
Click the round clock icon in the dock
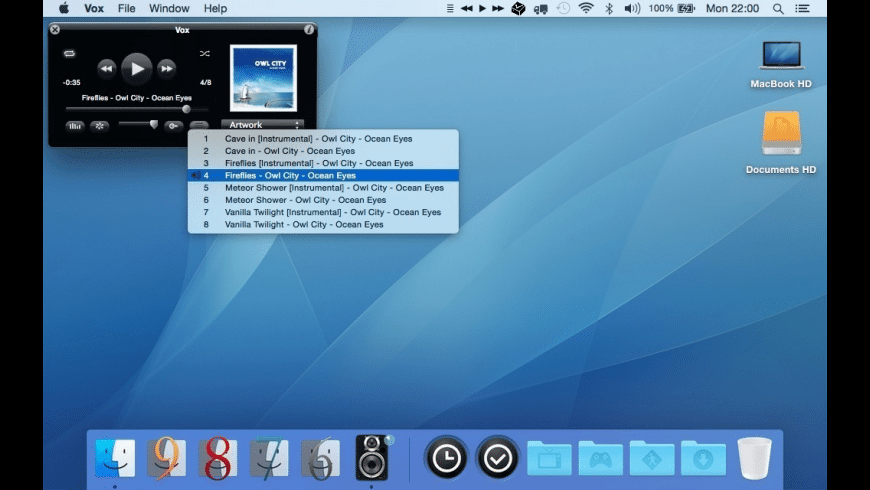(x=446, y=458)
